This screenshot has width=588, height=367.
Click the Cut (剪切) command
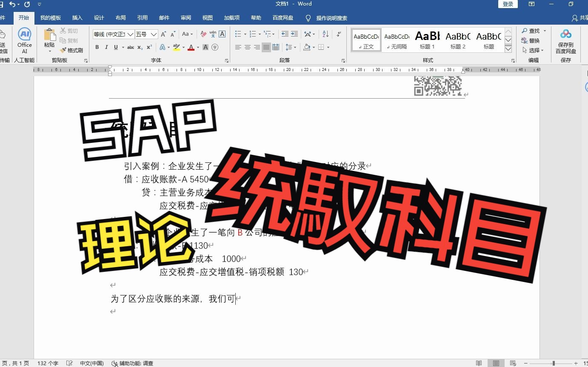pos(69,31)
